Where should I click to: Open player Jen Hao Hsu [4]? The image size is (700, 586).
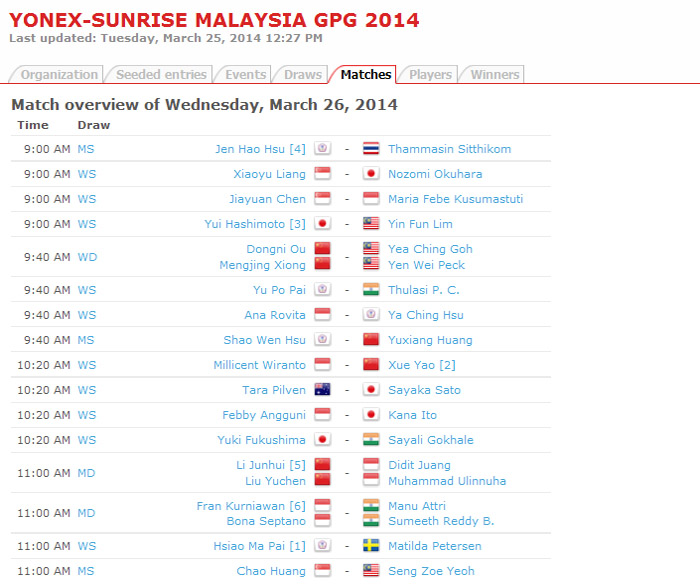260,149
